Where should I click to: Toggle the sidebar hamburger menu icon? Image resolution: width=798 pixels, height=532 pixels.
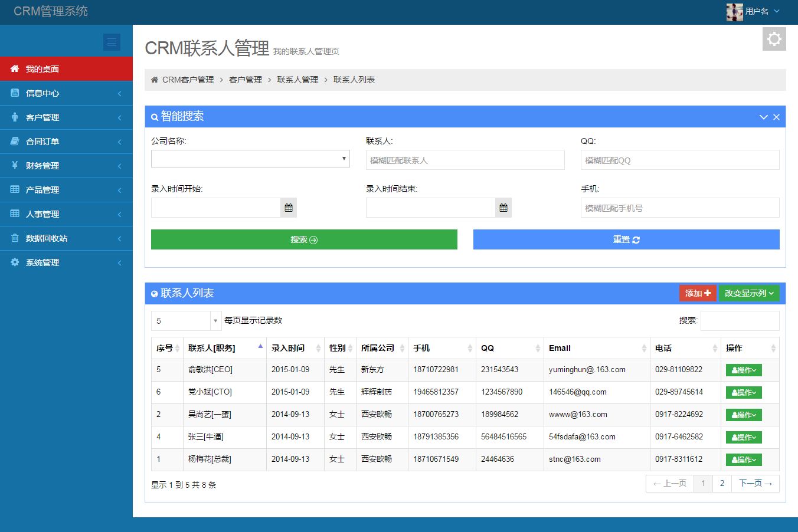112,42
